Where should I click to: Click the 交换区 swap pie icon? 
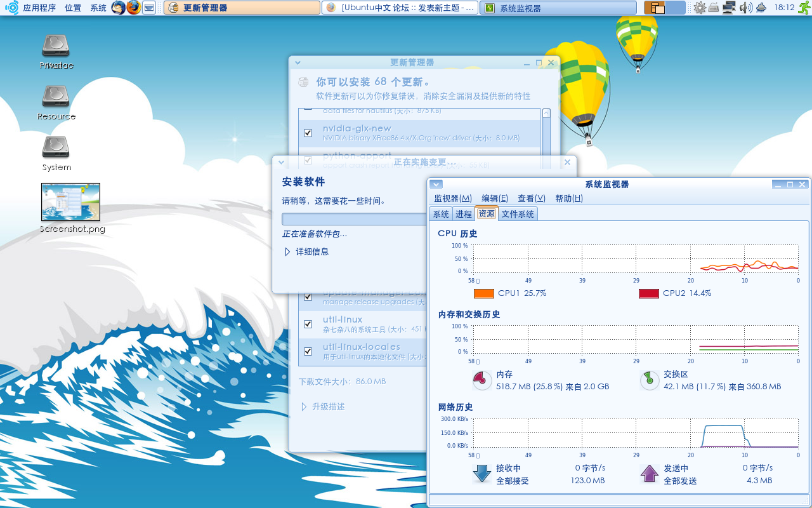[649, 380]
